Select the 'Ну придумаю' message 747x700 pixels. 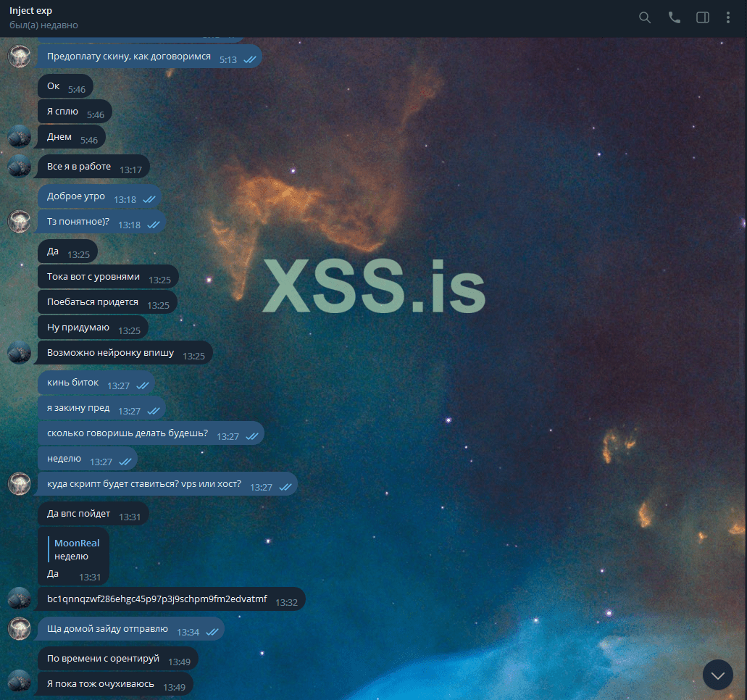pos(93,327)
